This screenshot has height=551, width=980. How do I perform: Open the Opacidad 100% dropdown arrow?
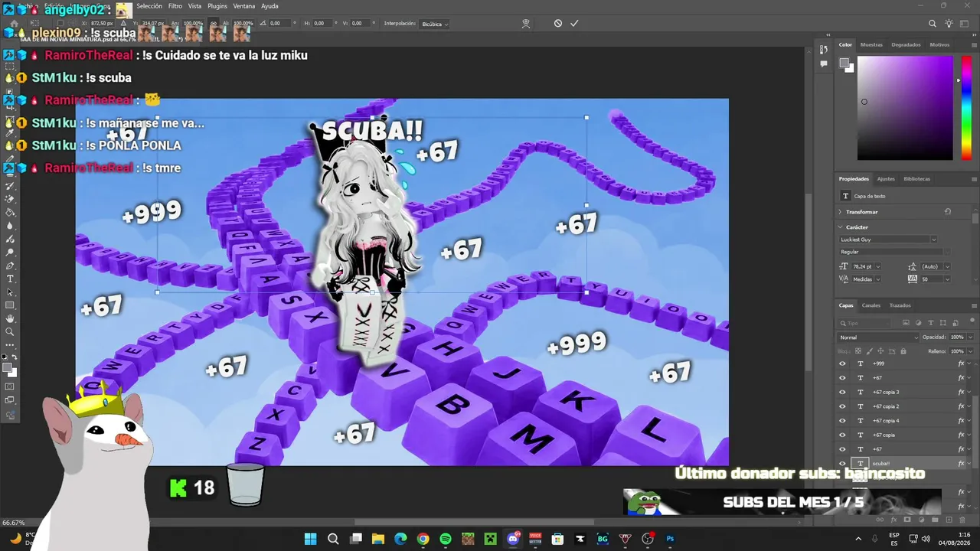coord(970,337)
